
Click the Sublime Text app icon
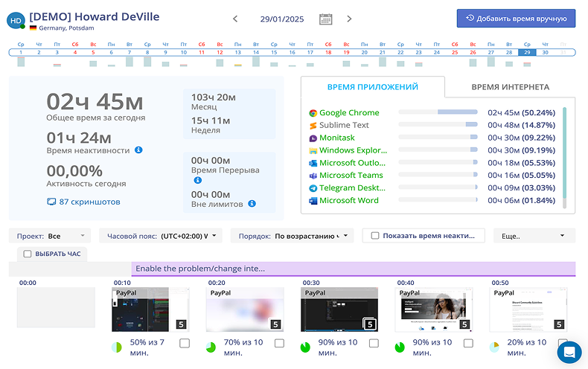click(x=313, y=125)
